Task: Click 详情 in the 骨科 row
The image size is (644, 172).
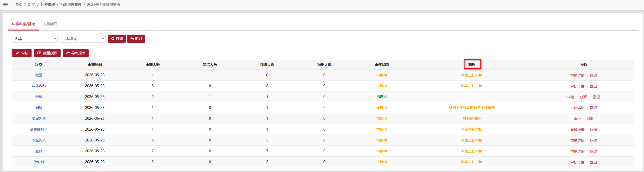Action: click(571, 97)
